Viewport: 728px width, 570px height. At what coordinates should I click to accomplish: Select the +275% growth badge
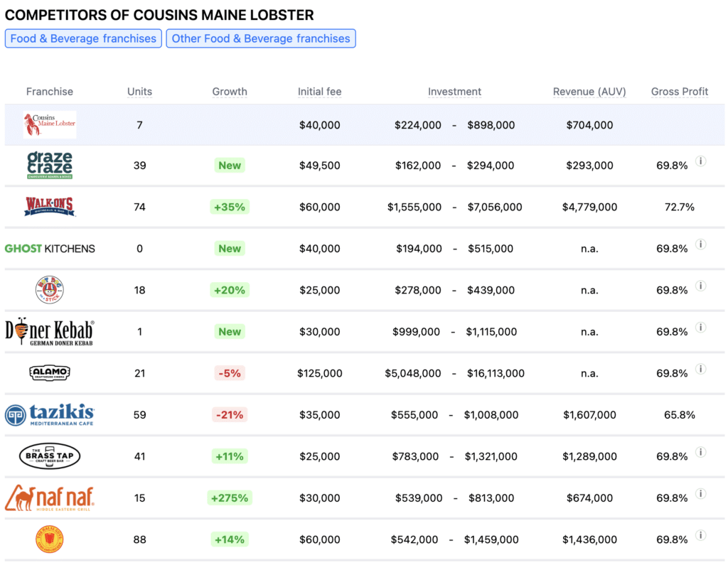(230, 498)
